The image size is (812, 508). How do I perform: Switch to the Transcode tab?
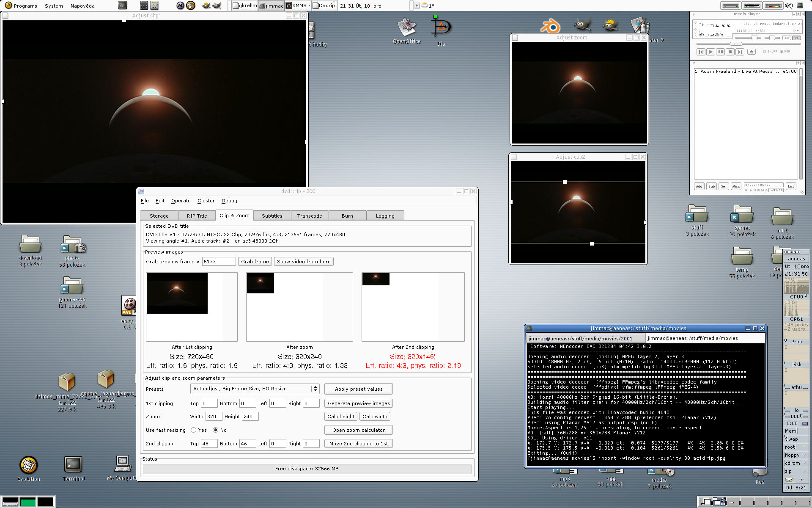[x=309, y=215]
